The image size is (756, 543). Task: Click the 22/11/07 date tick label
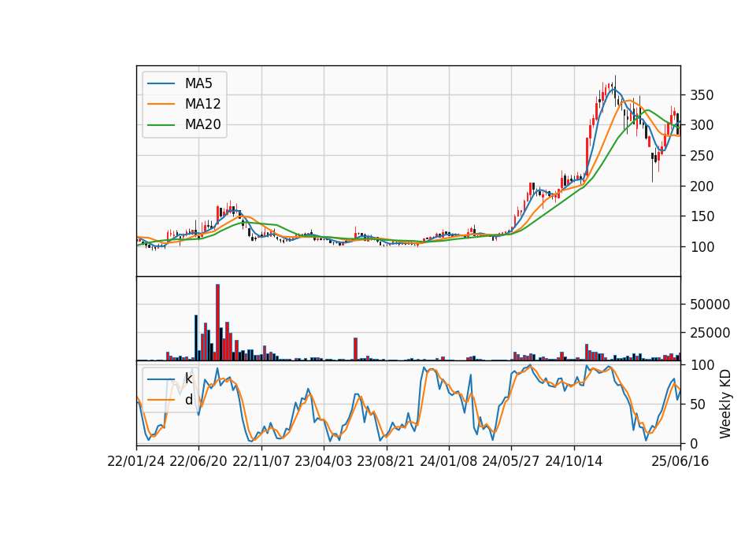pos(261,461)
